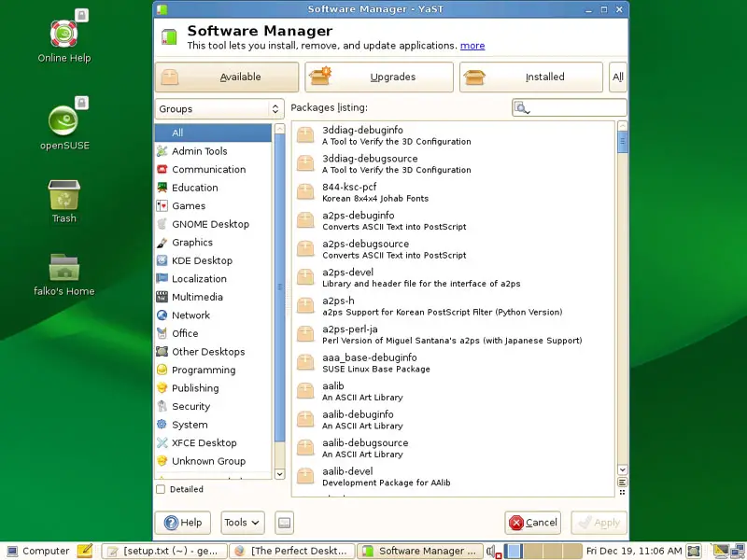
Task: Select the Graphics group
Action: click(213, 243)
